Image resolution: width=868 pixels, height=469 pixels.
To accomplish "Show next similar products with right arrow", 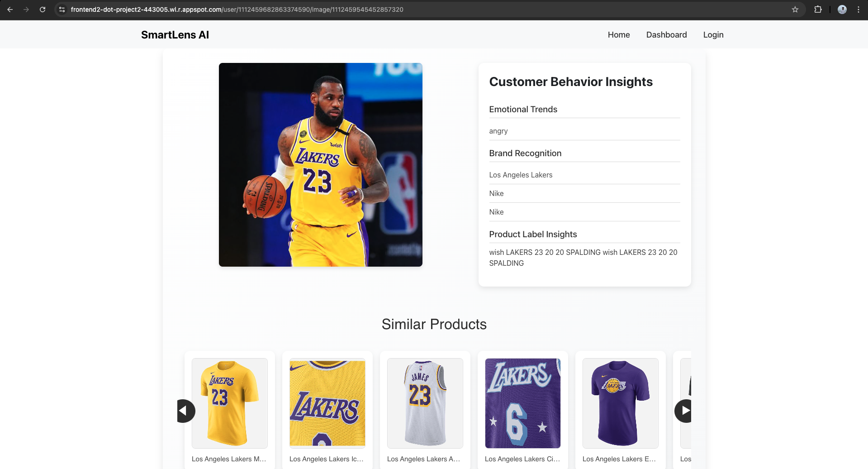I will point(683,411).
